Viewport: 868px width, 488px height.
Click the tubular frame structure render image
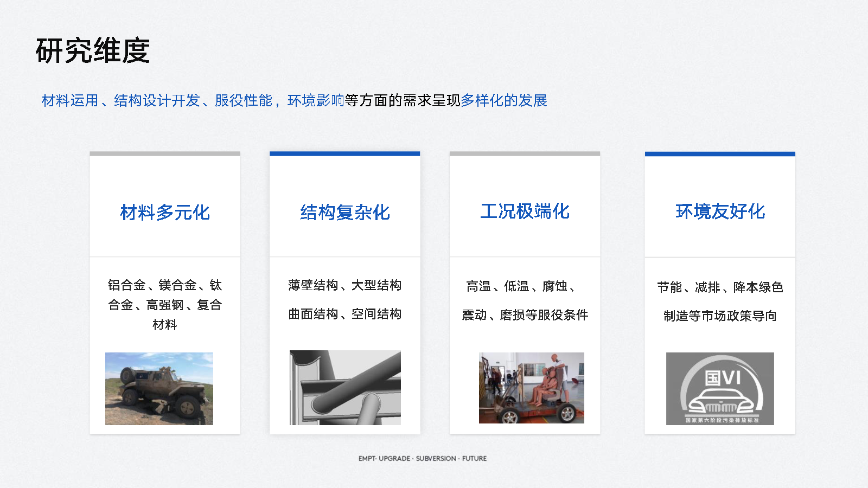click(x=345, y=388)
